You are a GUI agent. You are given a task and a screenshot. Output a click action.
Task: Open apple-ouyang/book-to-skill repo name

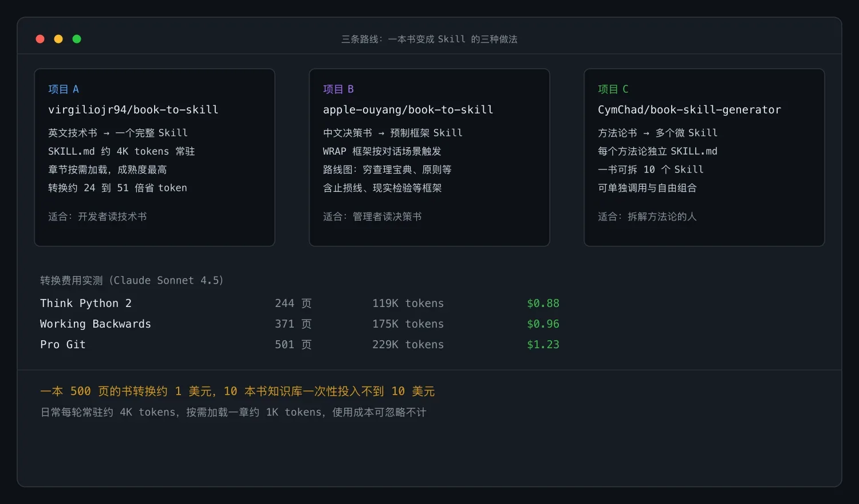408,109
